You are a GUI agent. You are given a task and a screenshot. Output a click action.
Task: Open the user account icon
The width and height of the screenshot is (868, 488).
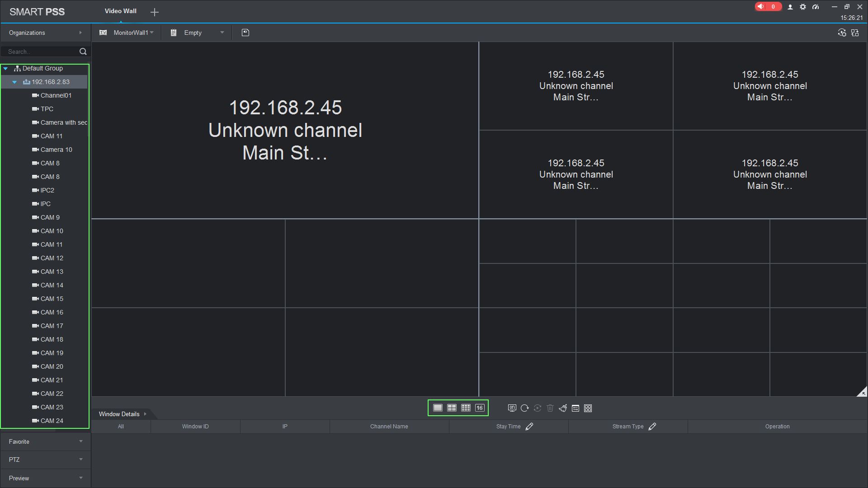click(x=790, y=7)
